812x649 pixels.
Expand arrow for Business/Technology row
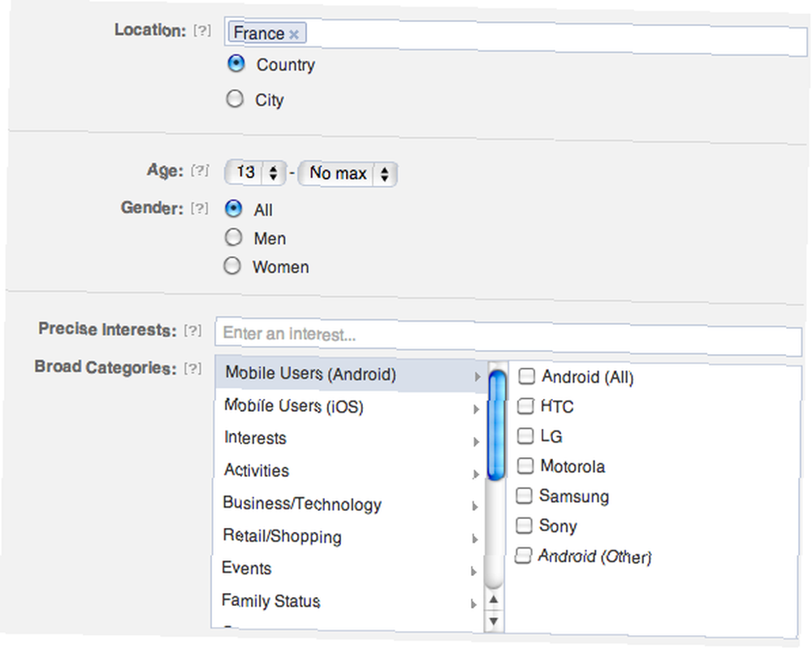(475, 507)
